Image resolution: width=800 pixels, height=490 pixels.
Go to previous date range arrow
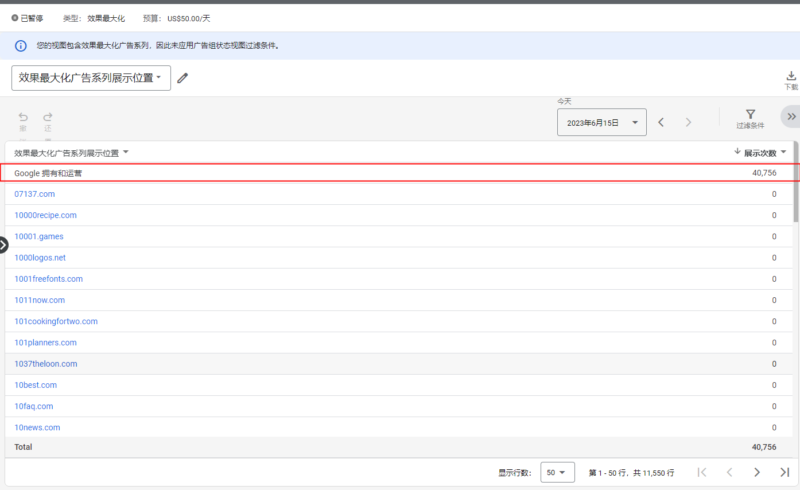pyautogui.click(x=661, y=122)
